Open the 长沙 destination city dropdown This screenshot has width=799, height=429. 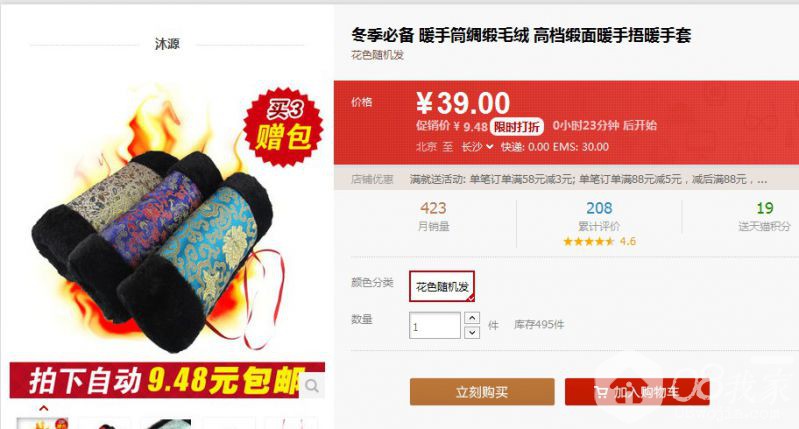point(477,147)
